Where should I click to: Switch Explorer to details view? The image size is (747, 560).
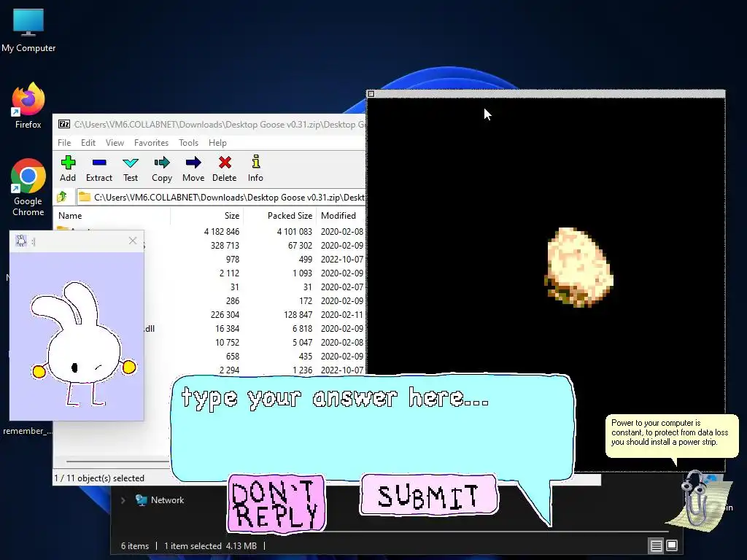pyautogui.click(x=656, y=545)
